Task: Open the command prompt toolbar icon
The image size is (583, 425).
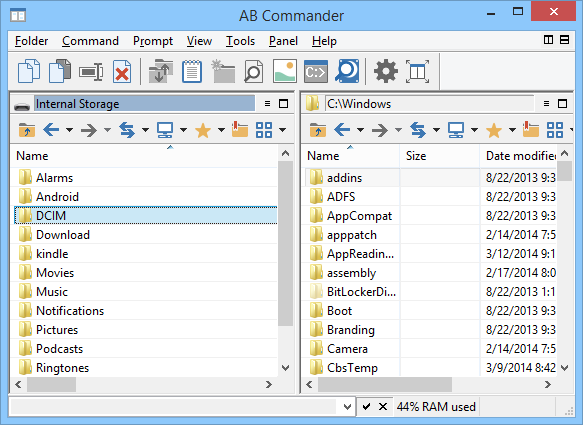Action: pyautogui.click(x=316, y=71)
